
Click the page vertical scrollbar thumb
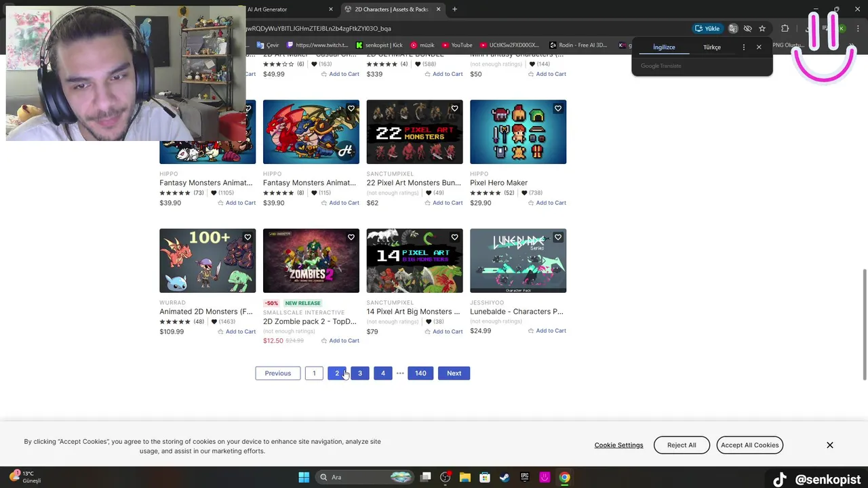coord(865,324)
